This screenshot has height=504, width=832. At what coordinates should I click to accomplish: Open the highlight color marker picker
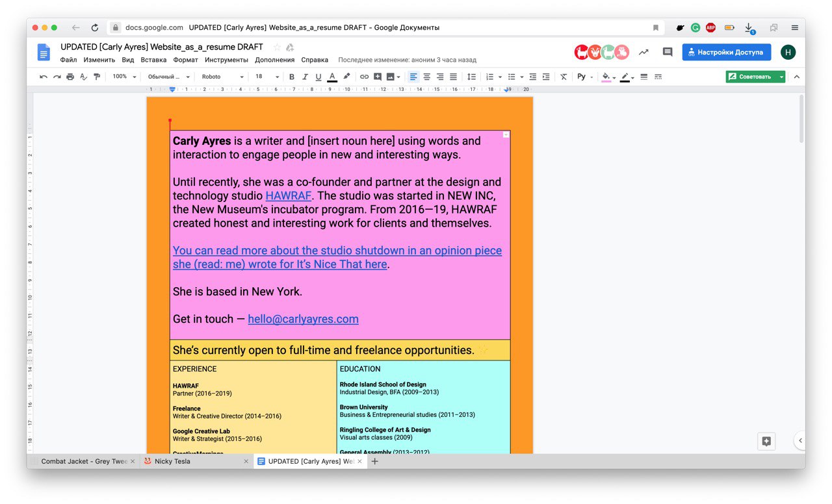(346, 77)
